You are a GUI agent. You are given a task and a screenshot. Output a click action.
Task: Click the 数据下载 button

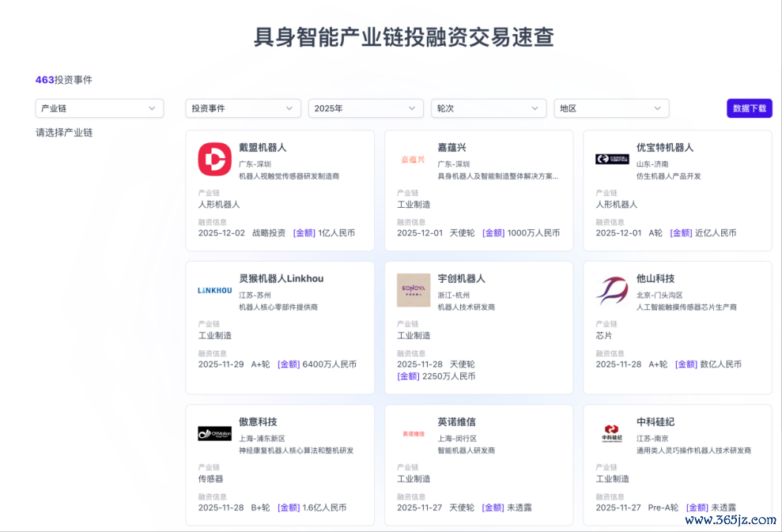point(749,108)
